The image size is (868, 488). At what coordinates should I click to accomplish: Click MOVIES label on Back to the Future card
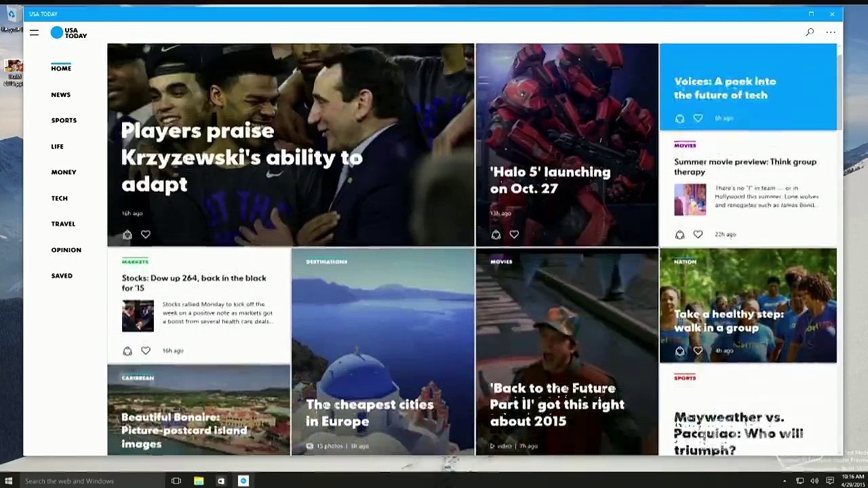(x=501, y=262)
